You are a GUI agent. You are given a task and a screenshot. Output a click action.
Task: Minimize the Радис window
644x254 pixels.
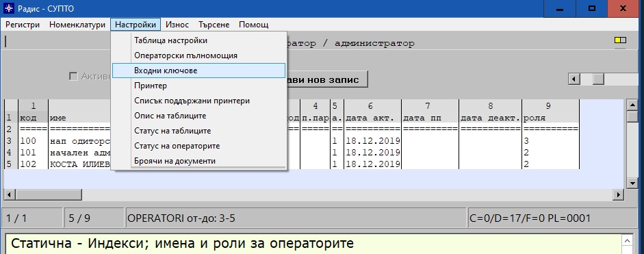point(559,9)
